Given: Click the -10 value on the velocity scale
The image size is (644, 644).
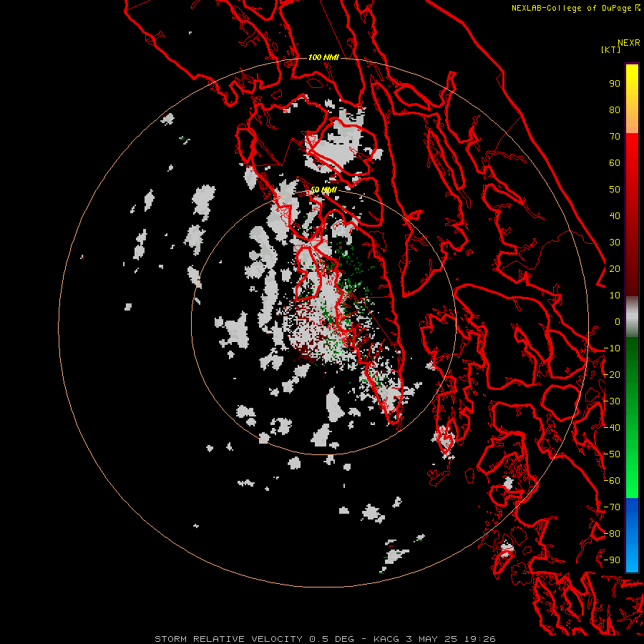Looking at the screenshot, I should pyautogui.click(x=612, y=348).
